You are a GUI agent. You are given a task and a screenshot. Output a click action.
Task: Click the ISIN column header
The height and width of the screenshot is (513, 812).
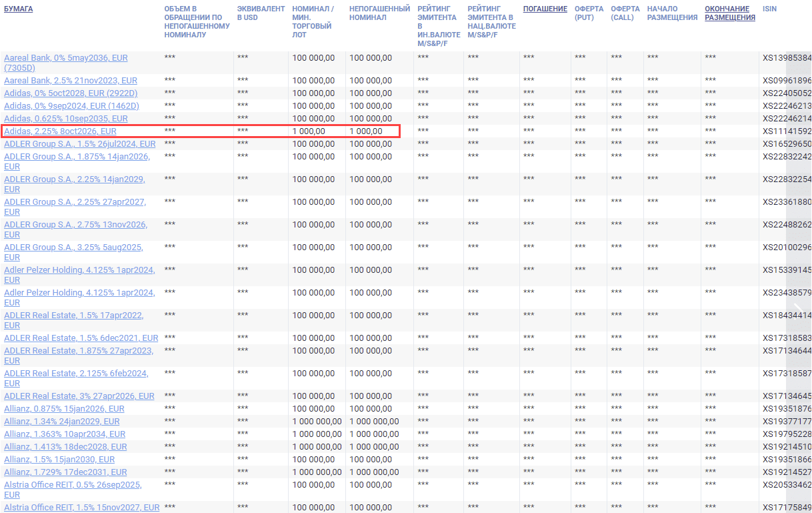pyautogui.click(x=769, y=9)
